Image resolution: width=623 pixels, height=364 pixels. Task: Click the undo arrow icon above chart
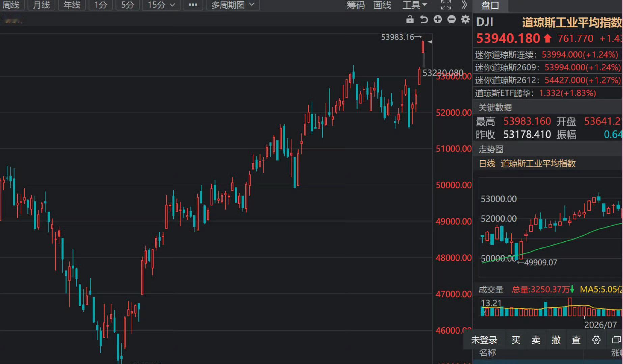click(x=424, y=20)
